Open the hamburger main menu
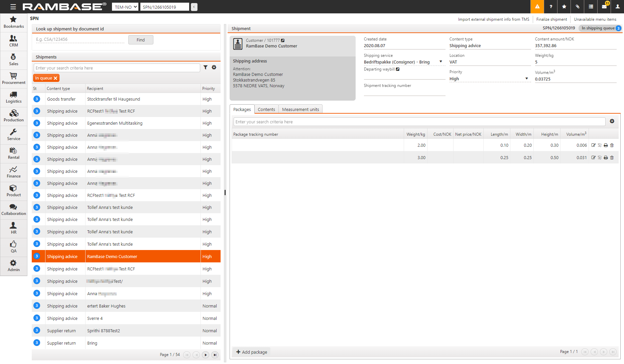Image resolution: width=624 pixels, height=364 pixels. coord(13,7)
